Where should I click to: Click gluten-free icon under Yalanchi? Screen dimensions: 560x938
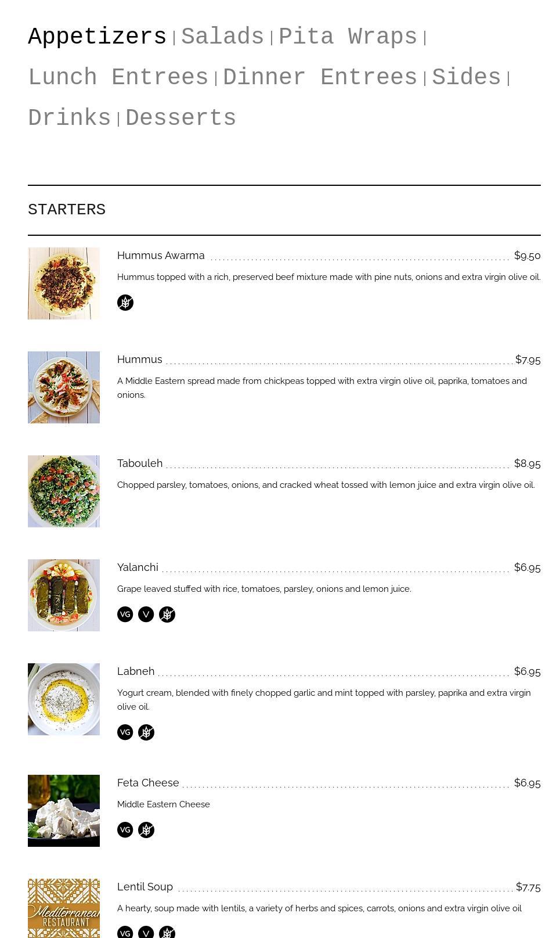[x=167, y=614]
